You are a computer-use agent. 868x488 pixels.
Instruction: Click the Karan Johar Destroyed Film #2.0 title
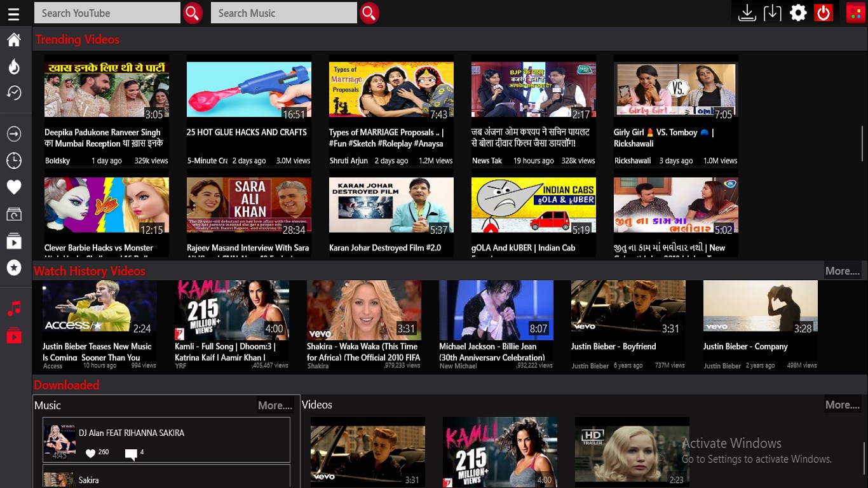click(385, 248)
